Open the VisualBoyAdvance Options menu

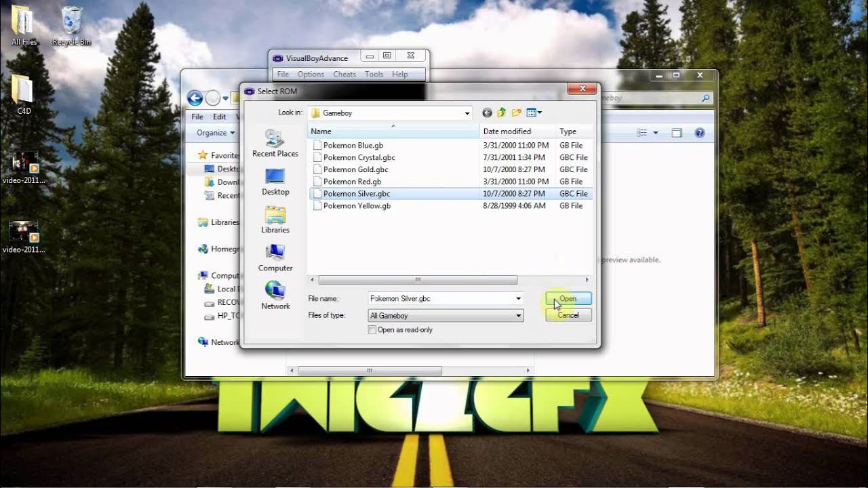point(311,75)
